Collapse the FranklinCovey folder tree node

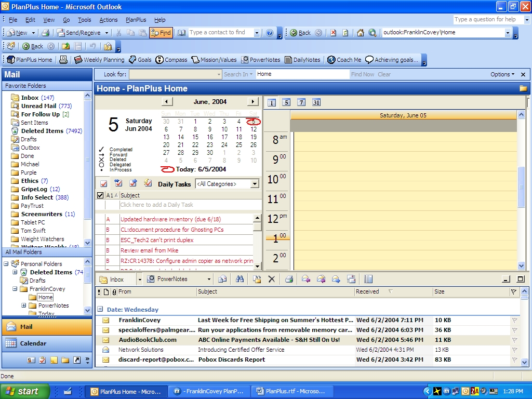[15, 289]
